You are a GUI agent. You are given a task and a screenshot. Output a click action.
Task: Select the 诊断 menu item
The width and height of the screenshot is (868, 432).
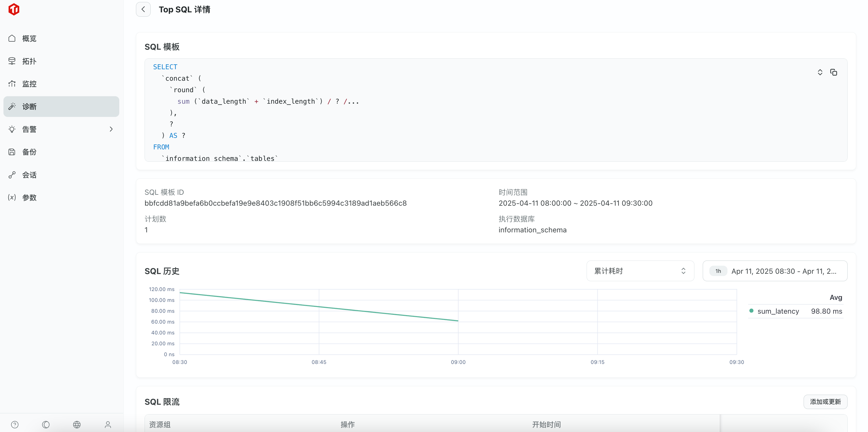pyautogui.click(x=61, y=106)
